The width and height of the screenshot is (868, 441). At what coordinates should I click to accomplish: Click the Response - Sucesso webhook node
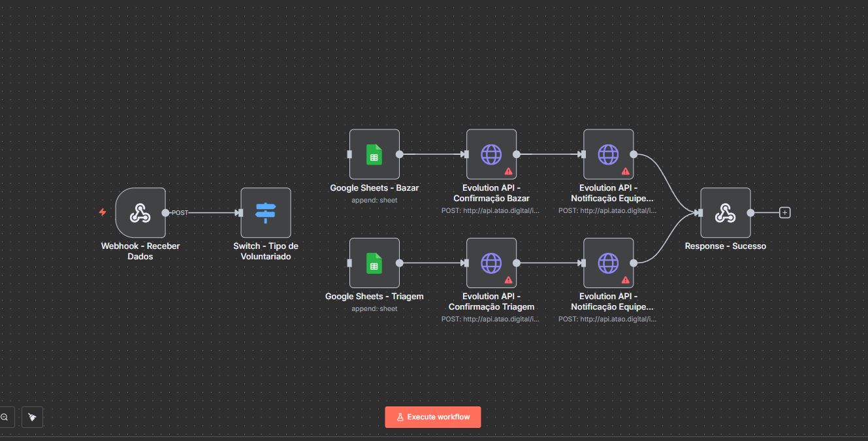(725, 212)
